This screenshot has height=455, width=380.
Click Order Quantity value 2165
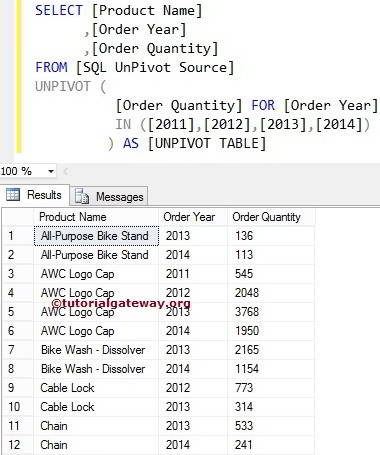(x=247, y=350)
